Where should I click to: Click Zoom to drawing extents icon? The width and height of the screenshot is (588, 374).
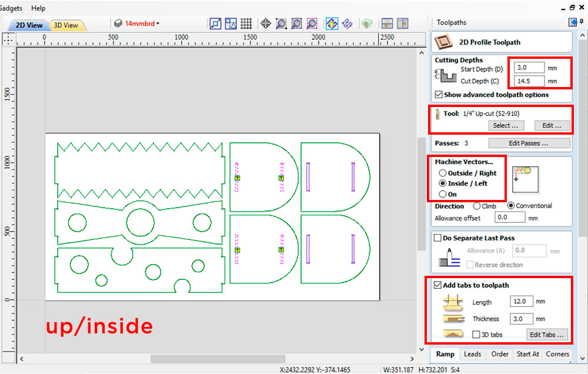pyautogui.click(x=296, y=24)
